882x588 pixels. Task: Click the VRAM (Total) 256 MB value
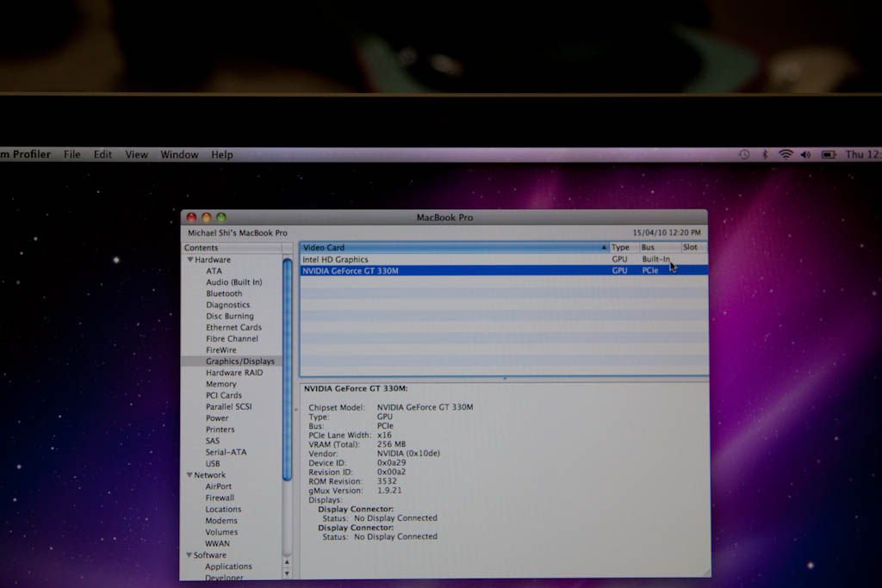tap(391, 444)
